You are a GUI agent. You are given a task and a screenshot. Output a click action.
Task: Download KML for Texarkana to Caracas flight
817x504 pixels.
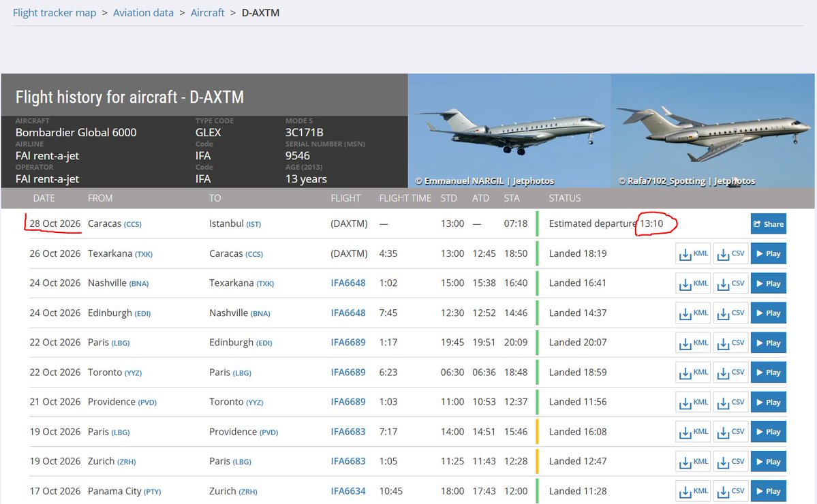tap(694, 253)
